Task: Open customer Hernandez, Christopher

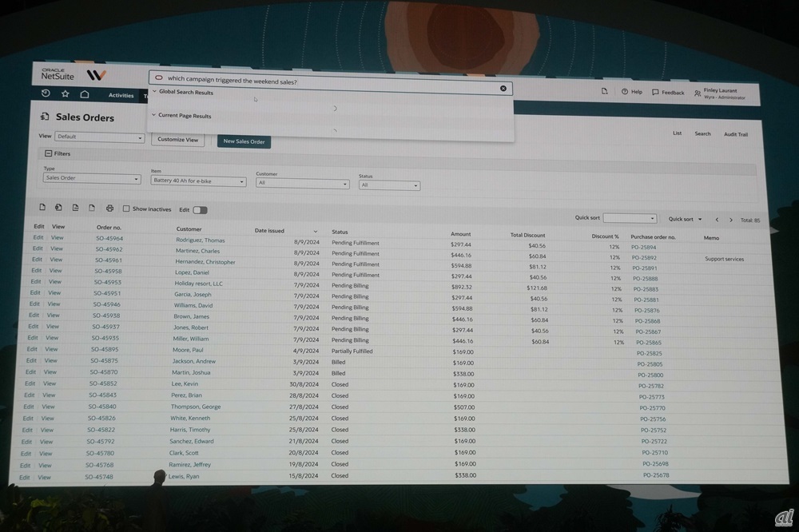Action: click(205, 262)
